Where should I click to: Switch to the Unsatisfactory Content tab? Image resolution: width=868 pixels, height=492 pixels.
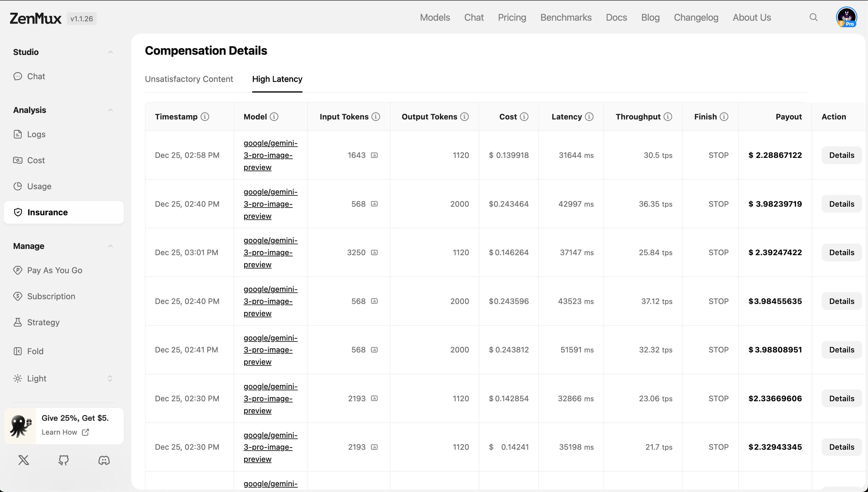189,79
